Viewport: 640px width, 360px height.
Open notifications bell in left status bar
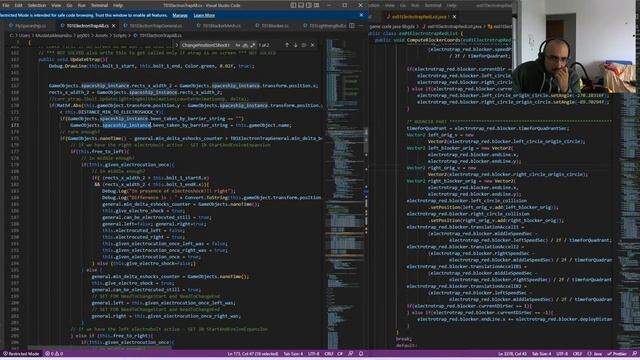(x=361, y=354)
